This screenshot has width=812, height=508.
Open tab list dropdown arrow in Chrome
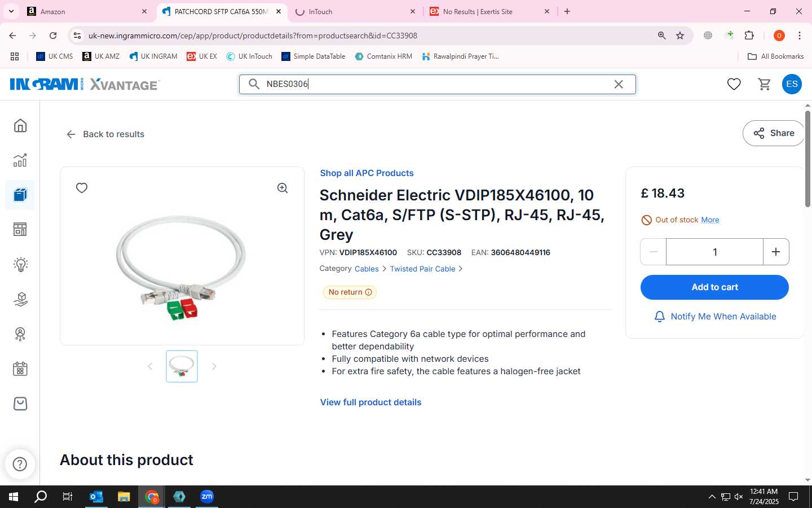[x=11, y=11]
